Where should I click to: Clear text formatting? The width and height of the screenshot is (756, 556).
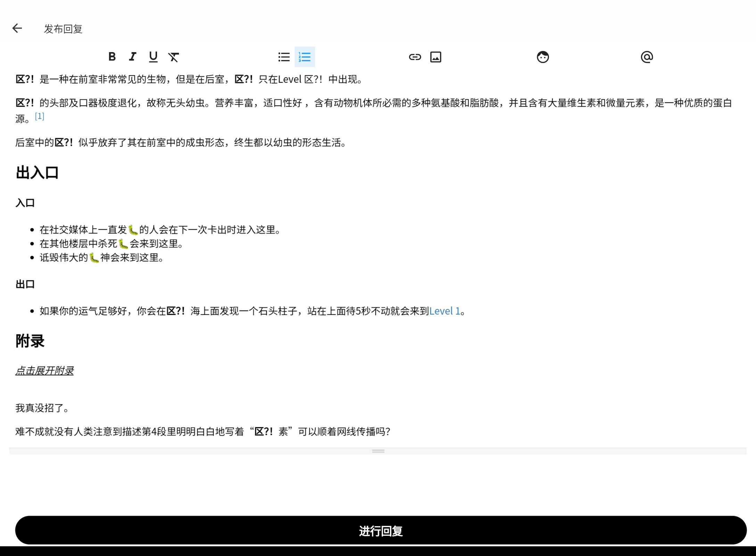point(174,57)
